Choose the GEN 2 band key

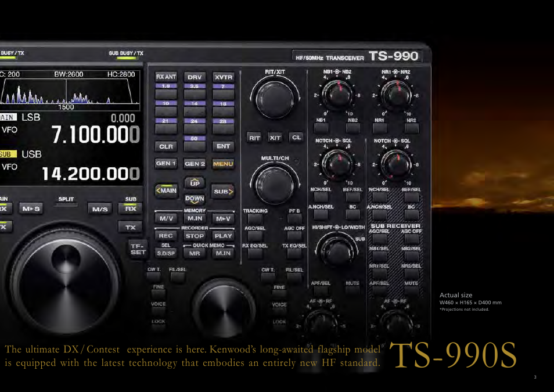click(x=195, y=164)
